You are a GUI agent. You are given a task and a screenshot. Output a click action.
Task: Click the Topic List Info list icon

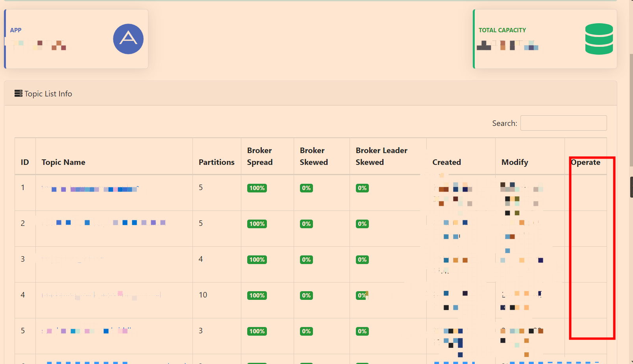coord(19,93)
